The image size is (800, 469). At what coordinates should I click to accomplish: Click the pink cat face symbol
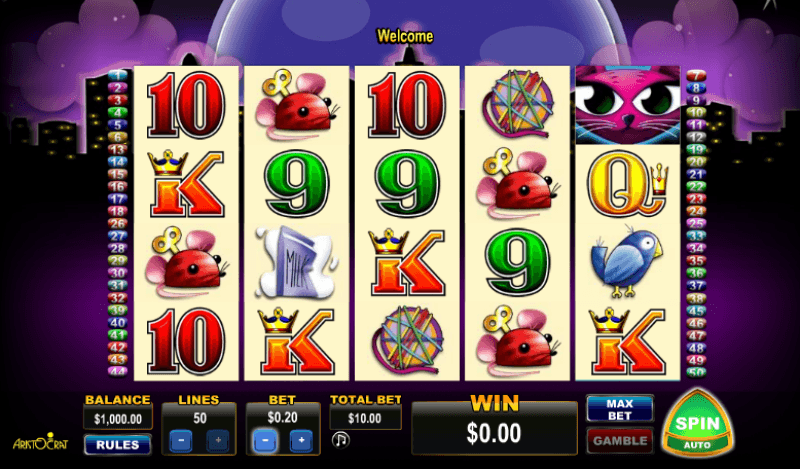628,105
